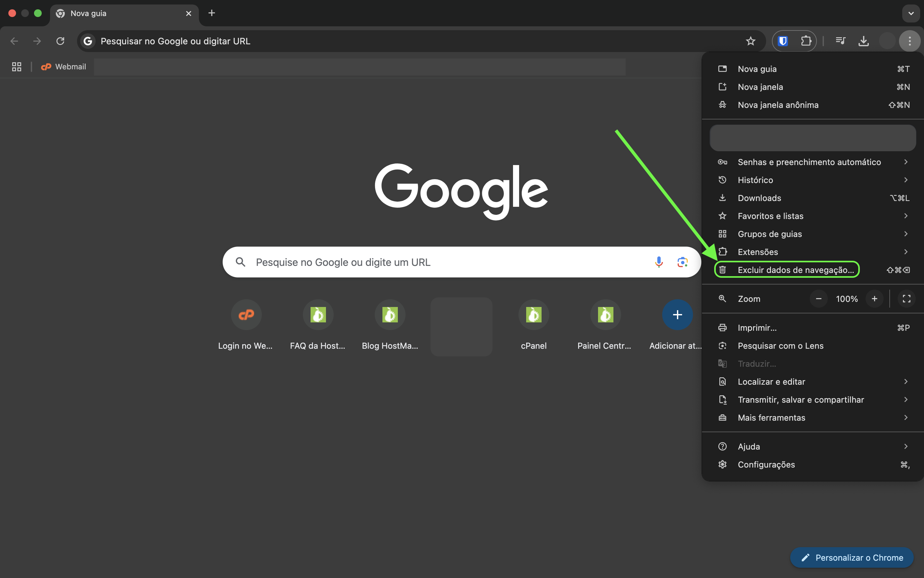Expand Senhas e preenchimento automático submenu
Image resolution: width=924 pixels, height=578 pixels.
tap(812, 162)
